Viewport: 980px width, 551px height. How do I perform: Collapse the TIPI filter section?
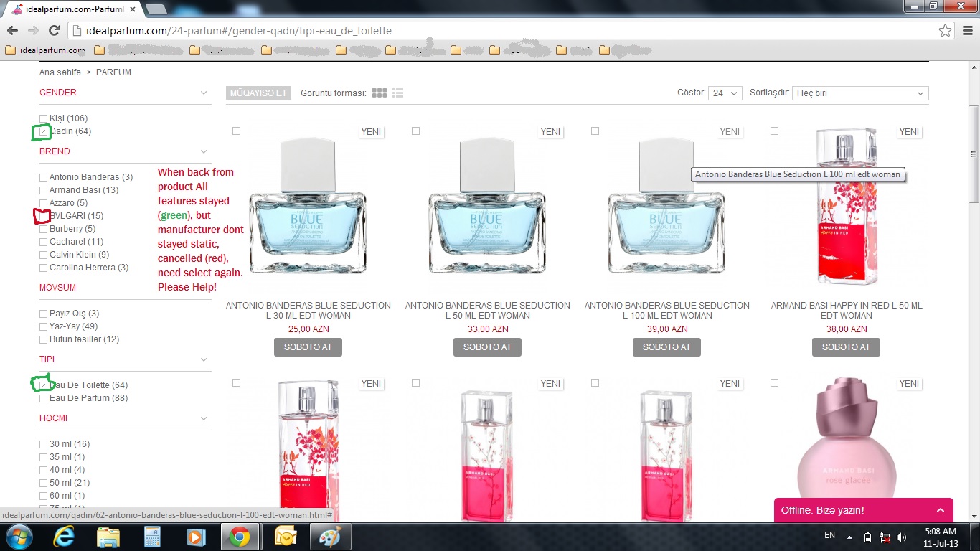point(204,359)
